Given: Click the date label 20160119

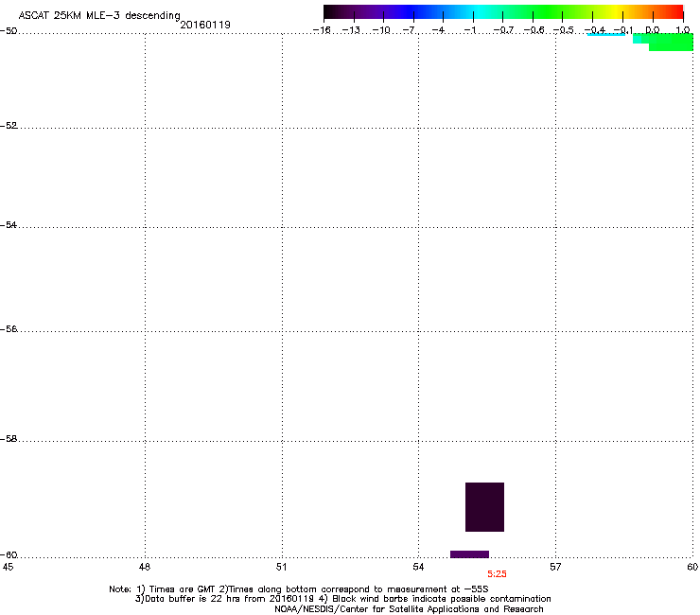Looking at the screenshot, I should 205,25.
